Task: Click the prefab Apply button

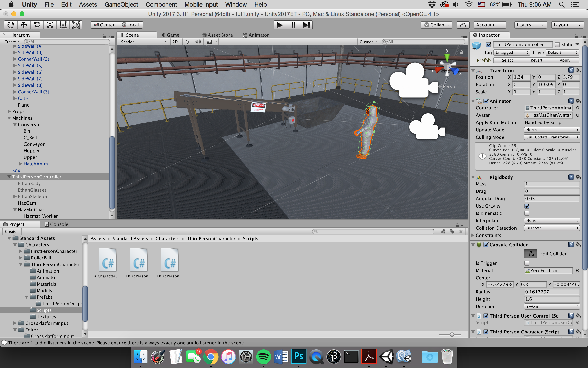Action: pyautogui.click(x=565, y=60)
